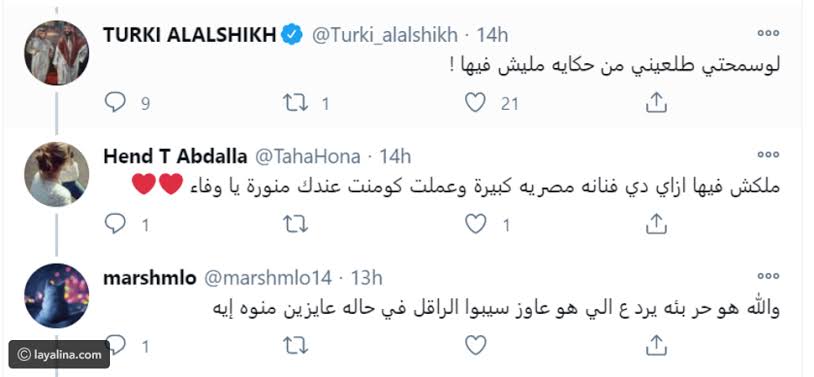Viewport: 814px width, 377px height.
Task: Reply to Turki Alalshikh's tweet
Action: pyautogui.click(x=115, y=103)
